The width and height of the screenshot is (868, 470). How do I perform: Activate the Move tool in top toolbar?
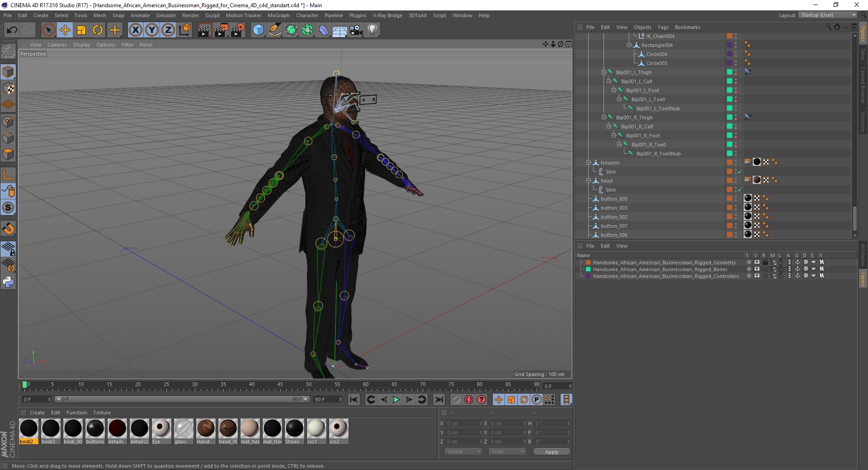[65, 30]
